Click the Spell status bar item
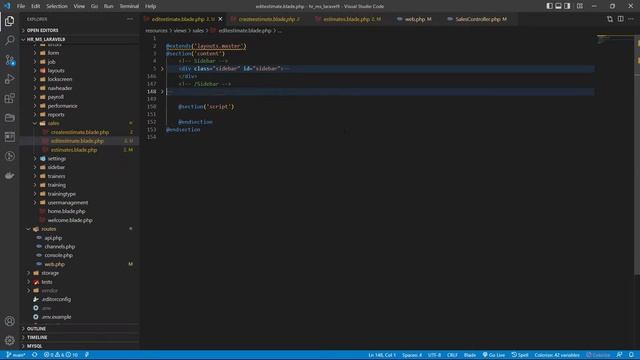The image size is (640, 360). point(520,355)
